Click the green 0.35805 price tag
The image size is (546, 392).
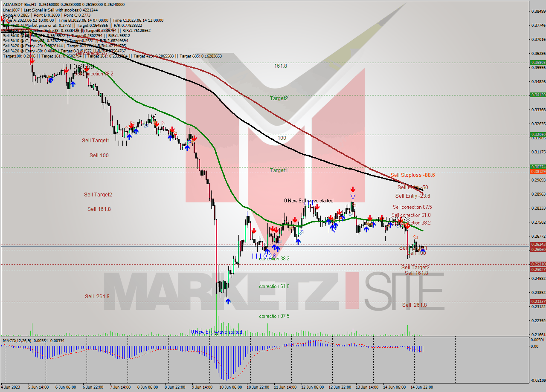tap(537, 62)
